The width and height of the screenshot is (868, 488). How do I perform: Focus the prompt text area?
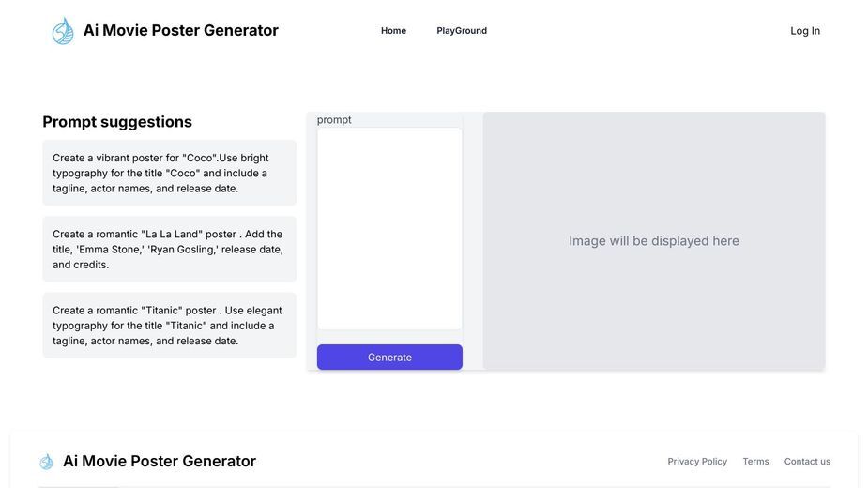pos(389,229)
